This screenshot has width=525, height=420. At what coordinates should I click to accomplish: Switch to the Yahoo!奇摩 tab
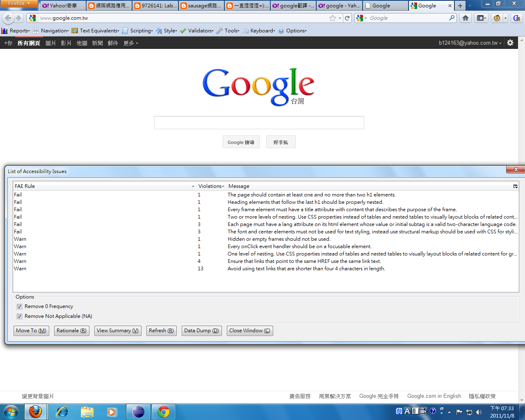[63, 6]
